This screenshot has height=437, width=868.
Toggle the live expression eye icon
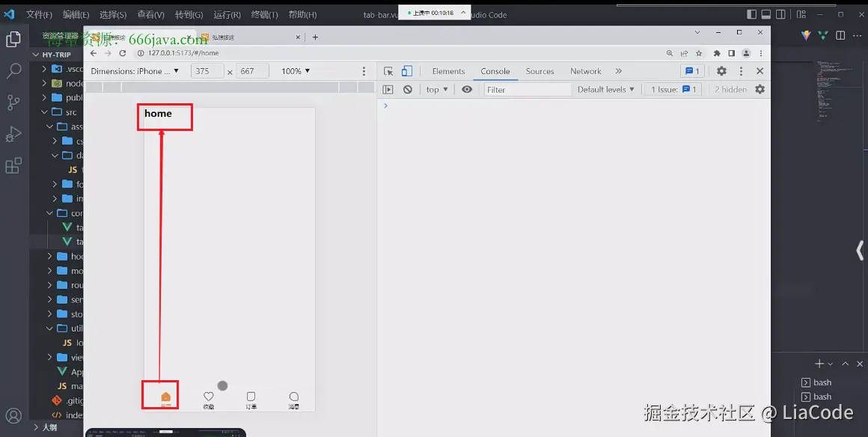467,89
